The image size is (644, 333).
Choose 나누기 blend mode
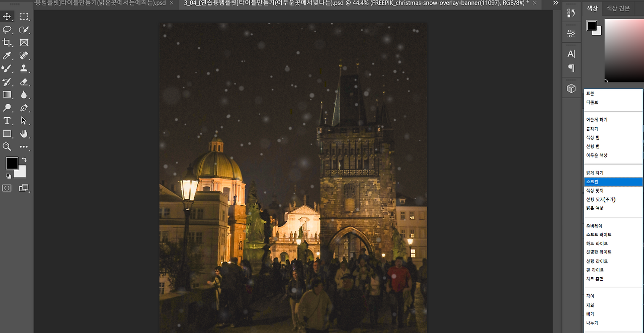tap(613, 323)
